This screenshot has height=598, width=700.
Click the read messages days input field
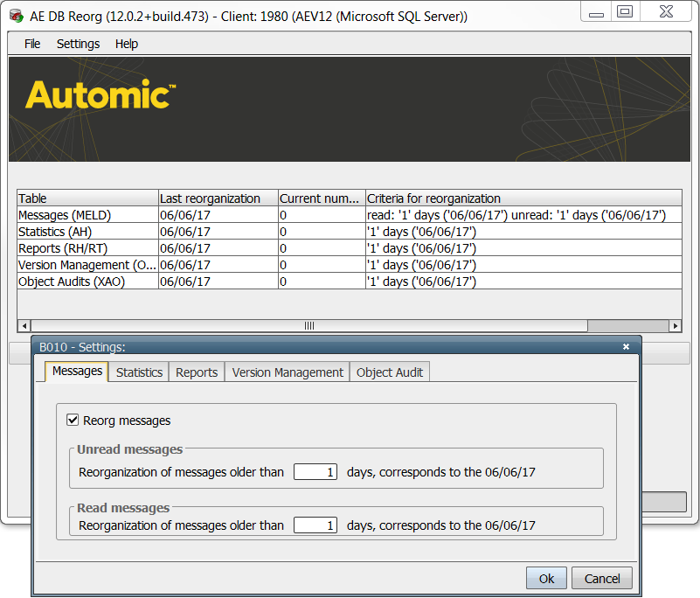click(x=315, y=525)
